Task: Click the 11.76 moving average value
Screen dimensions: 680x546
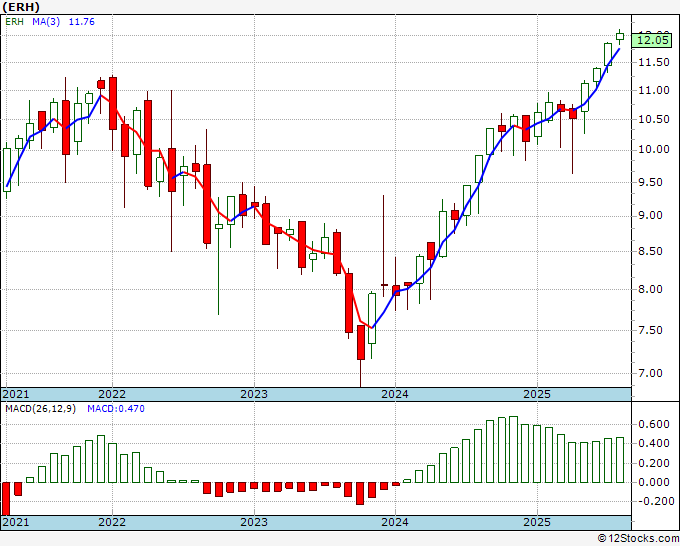Action: pos(82,22)
